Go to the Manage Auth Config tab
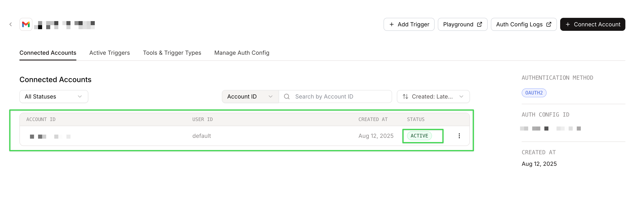 click(x=241, y=53)
